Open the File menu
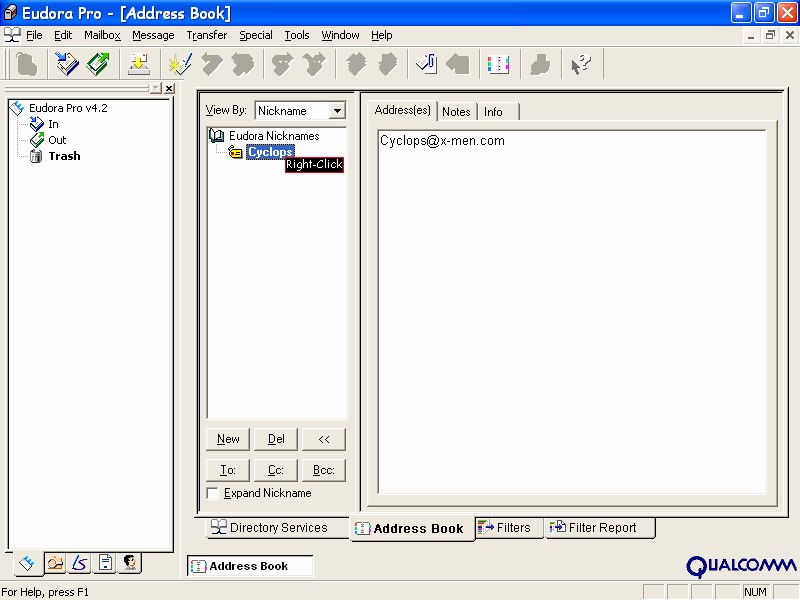 (x=34, y=35)
